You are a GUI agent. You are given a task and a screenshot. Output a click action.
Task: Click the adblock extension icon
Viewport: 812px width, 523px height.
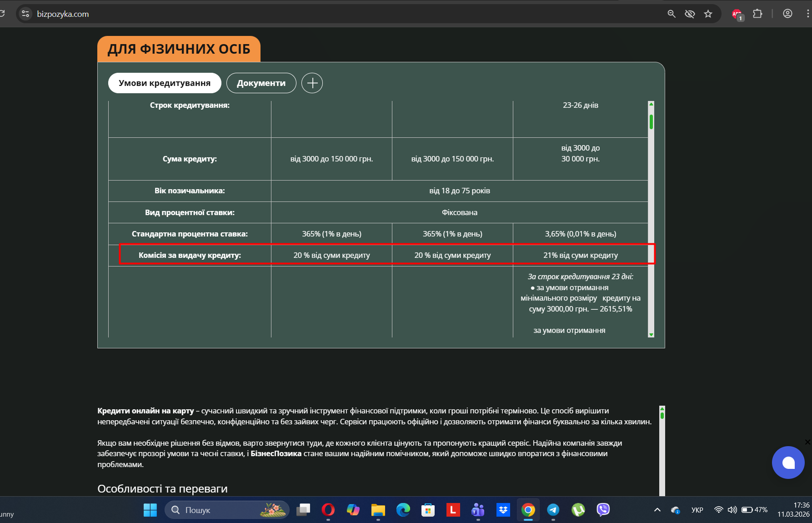click(737, 15)
